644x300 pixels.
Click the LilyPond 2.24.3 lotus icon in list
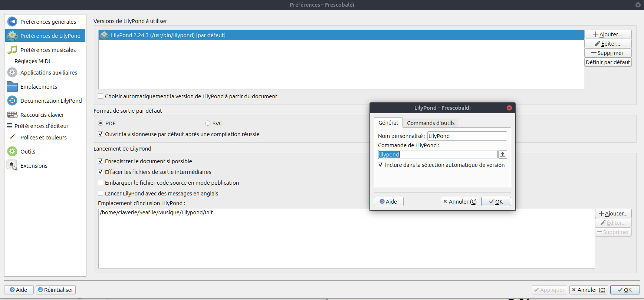point(104,35)
